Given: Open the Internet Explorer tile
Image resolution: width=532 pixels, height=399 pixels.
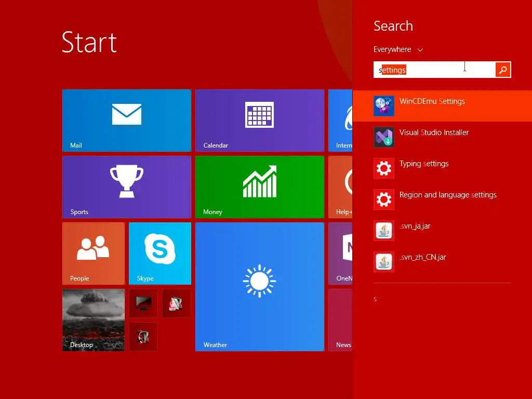Looking at the screenshot, I should pos(340,120).
